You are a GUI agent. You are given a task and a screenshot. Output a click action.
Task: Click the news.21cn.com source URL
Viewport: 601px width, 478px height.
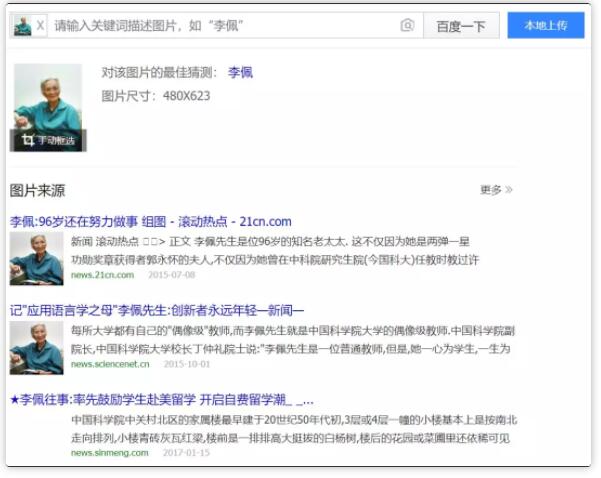102,275
